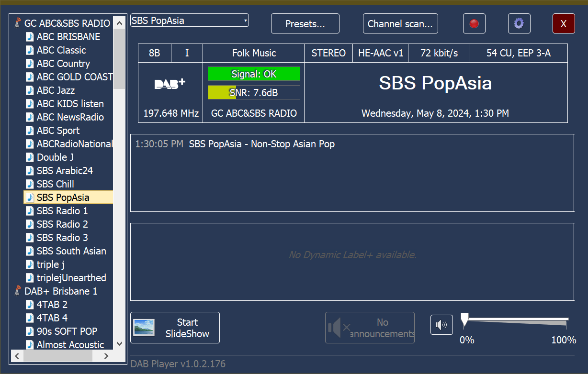Expand the DAB+ Brisbane 1 ensemble node
The image size is (588, 374).
pyautogui.click(x=61, y=291)
